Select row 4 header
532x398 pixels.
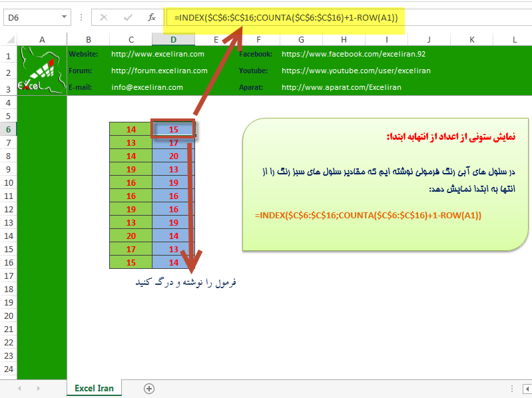pyautogui.click(x=9, y=102)
